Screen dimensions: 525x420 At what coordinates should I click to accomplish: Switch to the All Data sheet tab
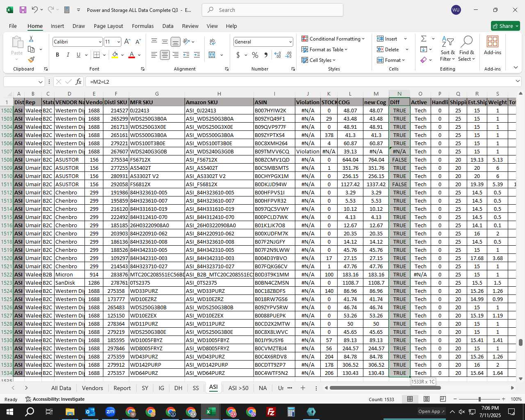(x=61, y=388)
